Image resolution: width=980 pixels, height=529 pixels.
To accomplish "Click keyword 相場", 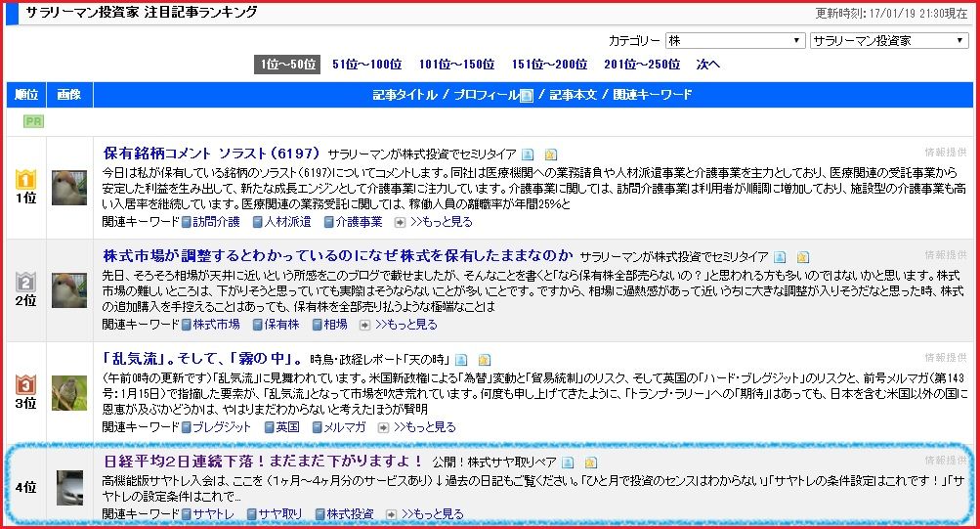I will (335, 324).
